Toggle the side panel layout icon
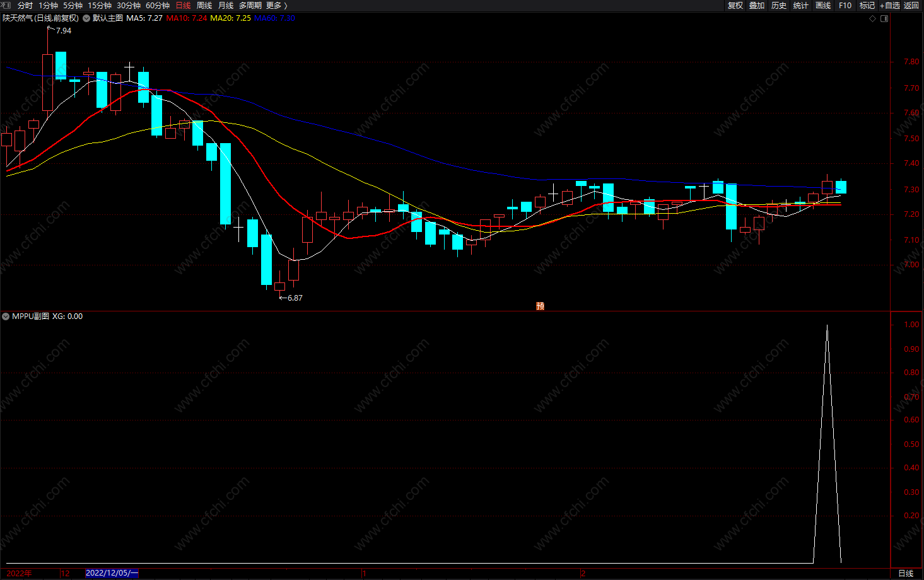This screenshot has height=580, width=924. click(x=884, y=18)
